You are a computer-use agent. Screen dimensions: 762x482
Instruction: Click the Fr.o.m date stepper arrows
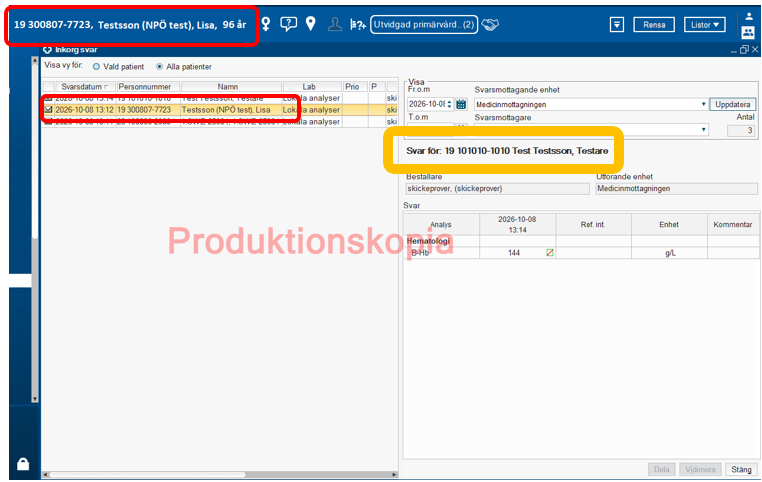point(450,104)
